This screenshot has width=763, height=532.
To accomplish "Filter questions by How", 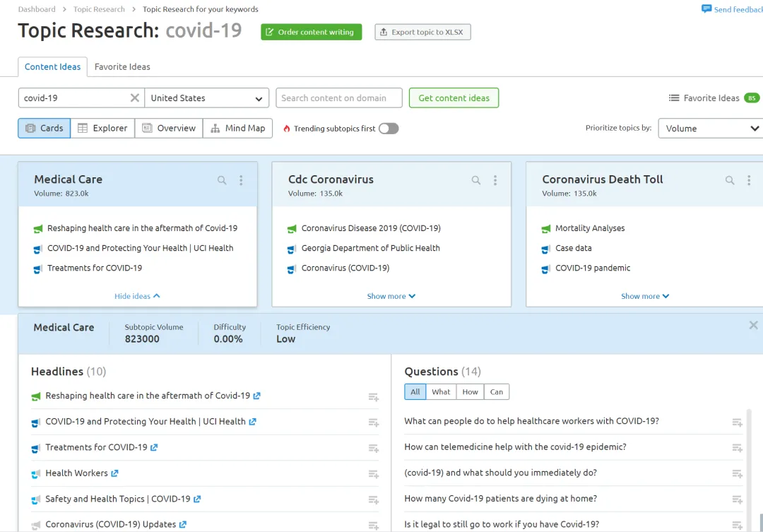I will point(470,392).
